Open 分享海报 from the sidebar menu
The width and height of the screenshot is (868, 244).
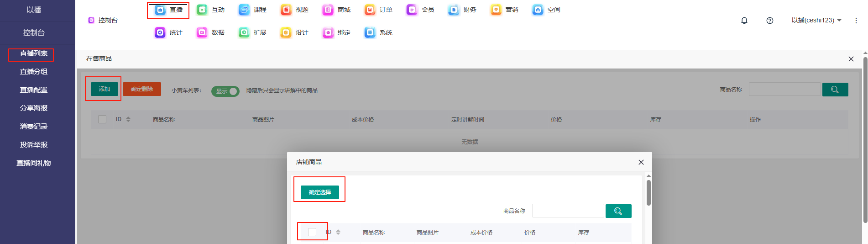(x=34, y=108)
